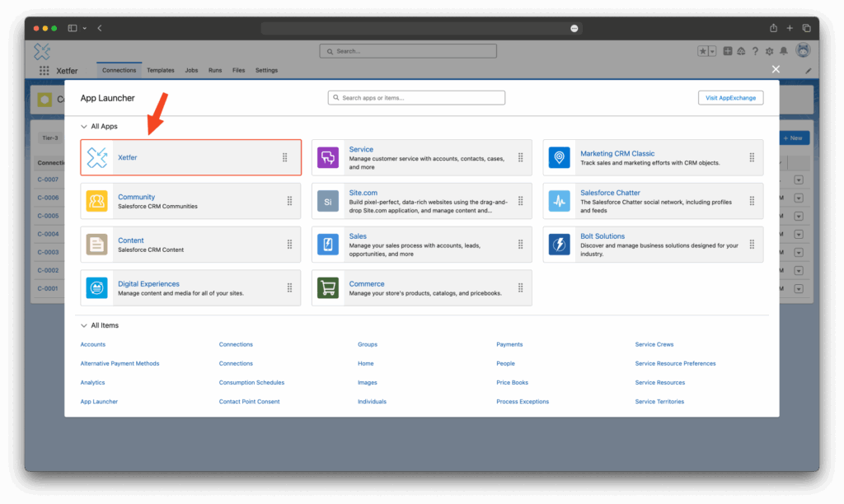Click the favorites star icon
The height and width of the screenshot is (504, 844).
click(x=702, y=51)
